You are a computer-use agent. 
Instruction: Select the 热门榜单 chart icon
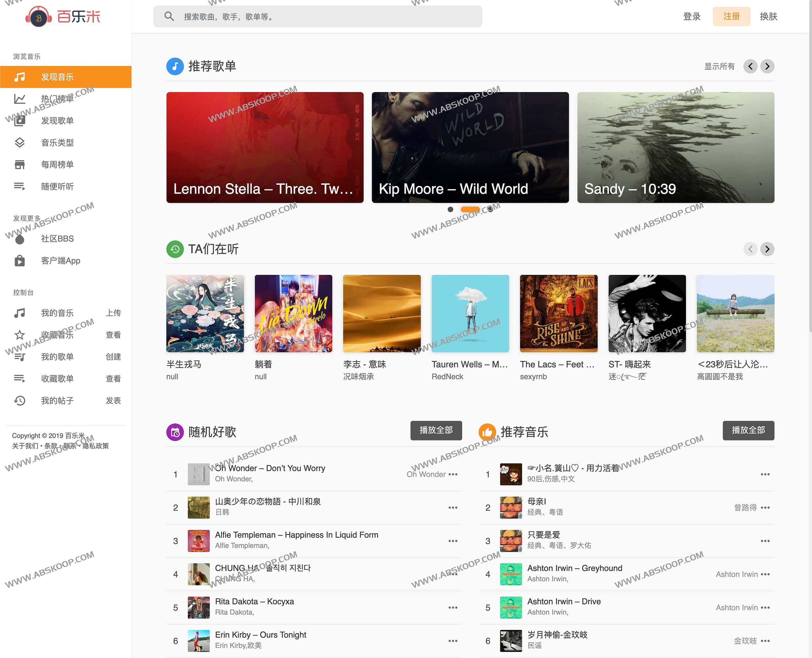coord(18,98)
